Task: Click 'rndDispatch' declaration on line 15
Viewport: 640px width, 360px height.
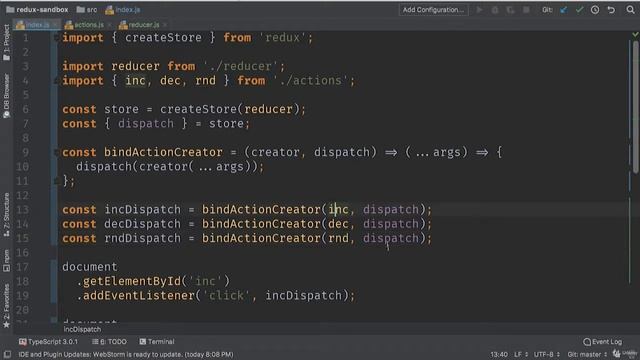Action: pos(142,238)
